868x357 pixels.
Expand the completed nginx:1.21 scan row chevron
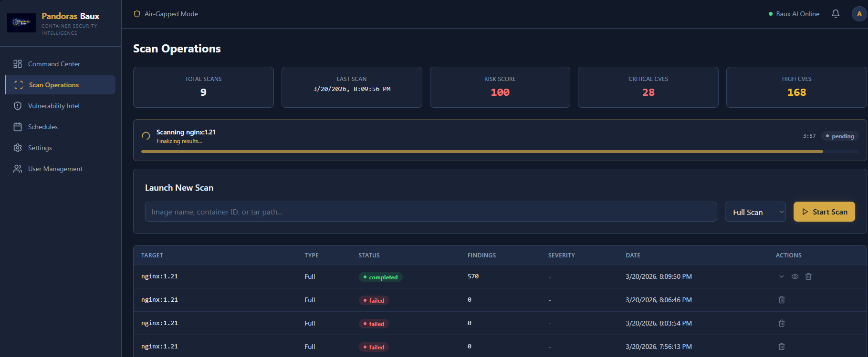coord(782,276)
